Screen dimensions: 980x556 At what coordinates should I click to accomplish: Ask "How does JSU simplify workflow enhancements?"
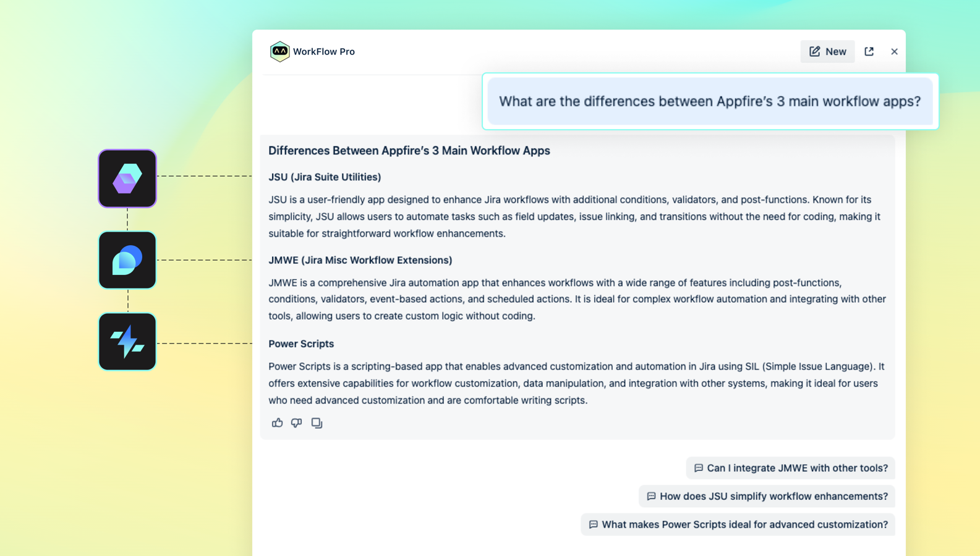click(767, 496)
